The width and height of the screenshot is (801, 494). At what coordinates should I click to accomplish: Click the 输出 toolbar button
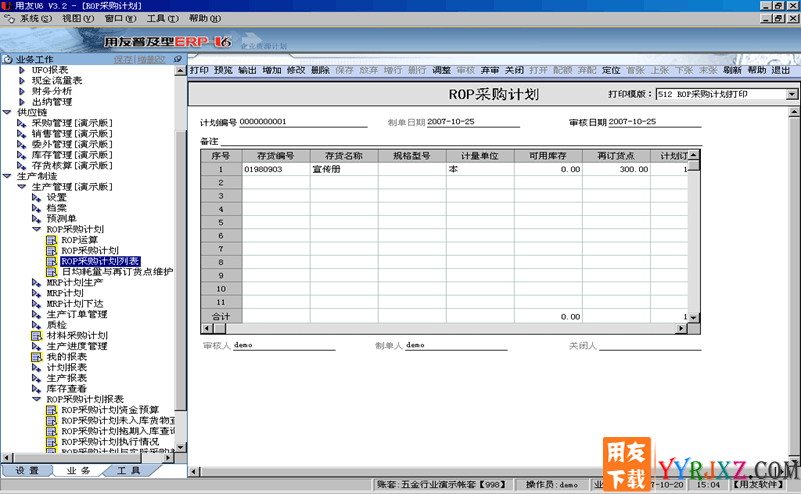pyautogui.click(x=247, y=70)
